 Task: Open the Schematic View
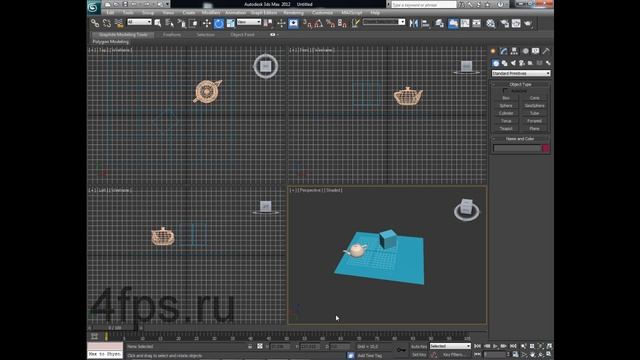point(476,23)
